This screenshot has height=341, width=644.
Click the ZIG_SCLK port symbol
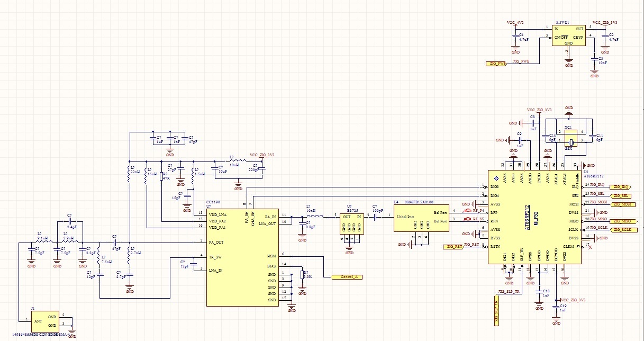(623, 230)
